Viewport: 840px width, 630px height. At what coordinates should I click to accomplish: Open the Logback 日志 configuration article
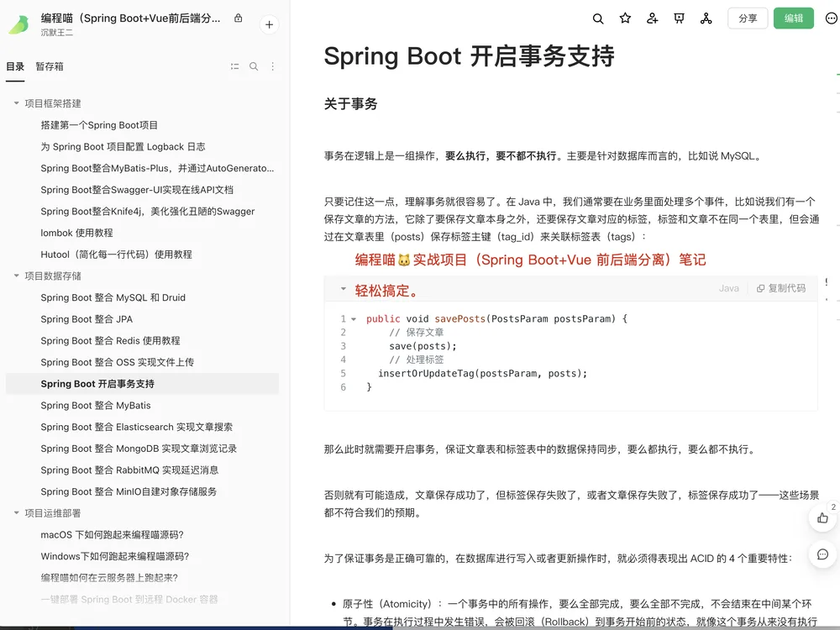click(123, 146)
